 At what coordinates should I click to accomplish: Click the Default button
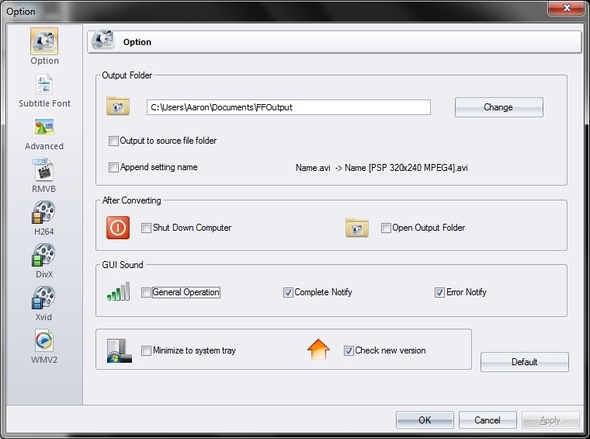click(x=524, y=362)
